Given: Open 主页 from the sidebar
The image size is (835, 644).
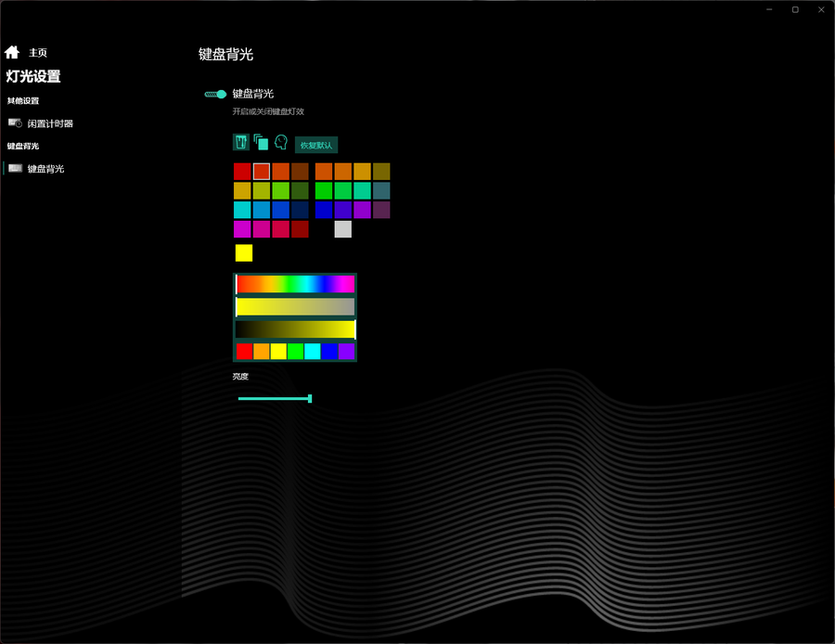Looking at the screenshot, I should pos(38,53).
